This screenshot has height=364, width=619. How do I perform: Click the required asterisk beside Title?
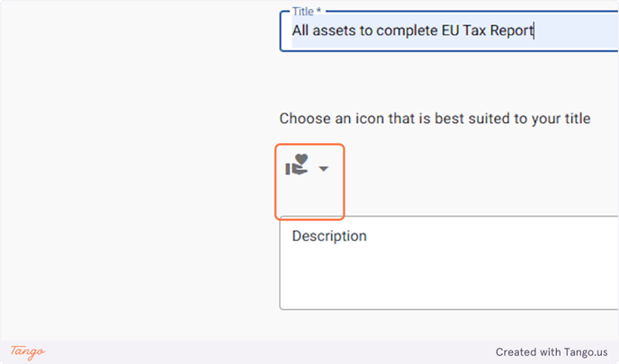(x=318, y=11)
